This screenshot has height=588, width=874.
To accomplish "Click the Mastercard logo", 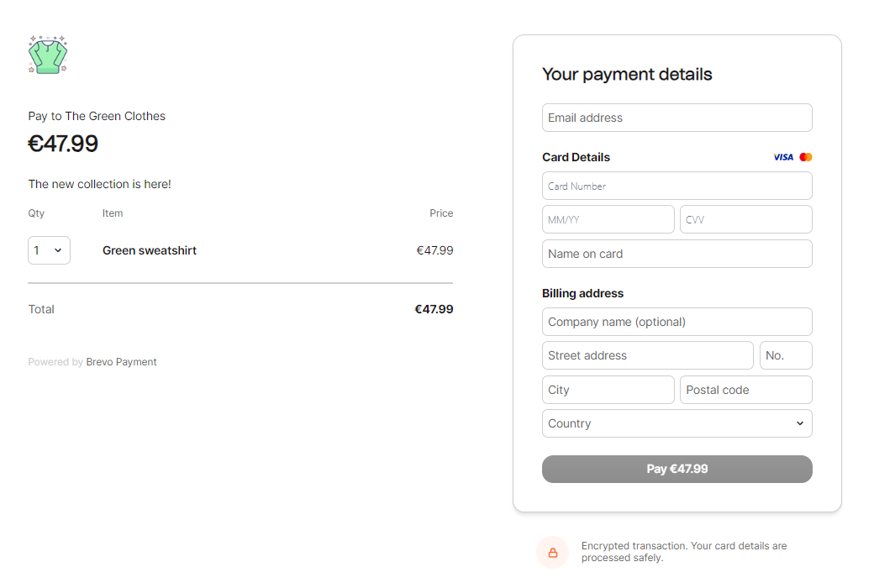I will click(x=805, y=157).
